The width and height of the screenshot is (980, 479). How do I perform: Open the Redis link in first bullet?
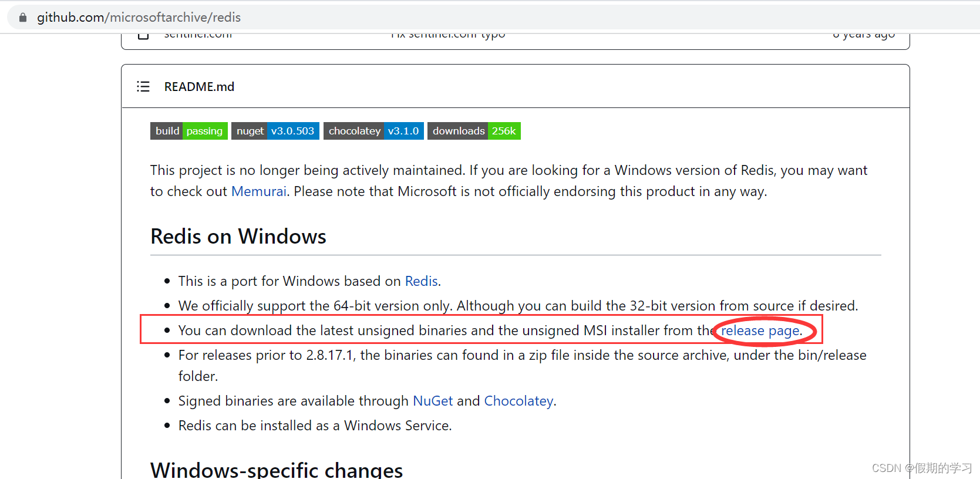pos(422,281)
